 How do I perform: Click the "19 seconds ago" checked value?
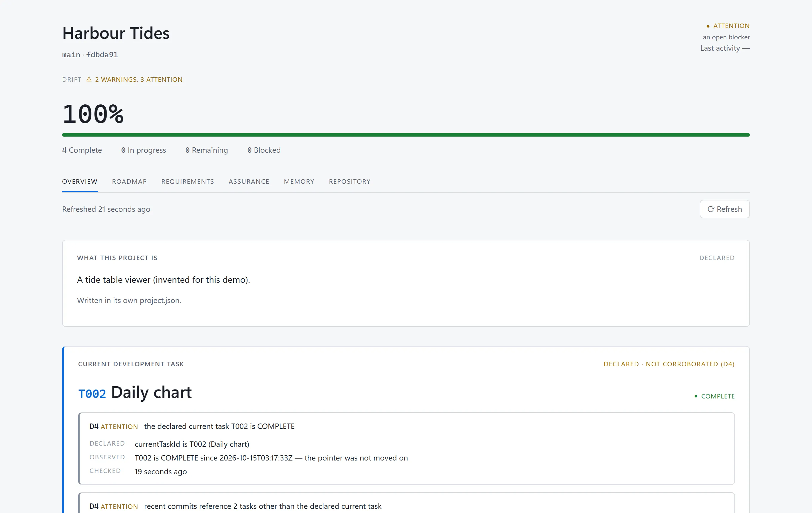(161, 472)
